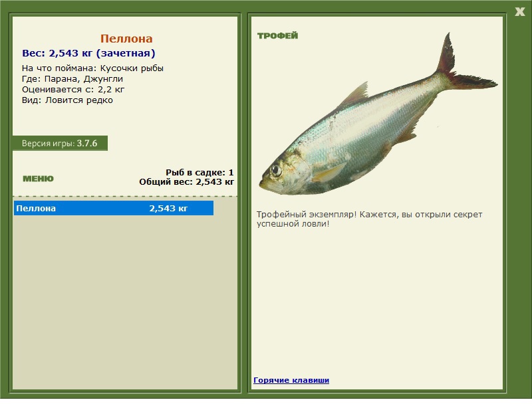Click the Пеллона fish name title
This screenshot has width=532, height=408.
126,39
